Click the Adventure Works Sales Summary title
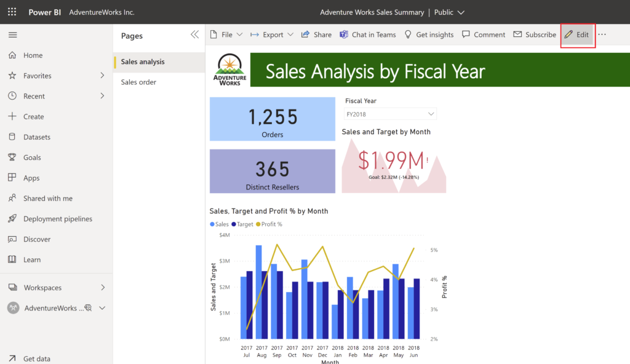The height and width of the screenshot is (364, 630). (372, 12)
